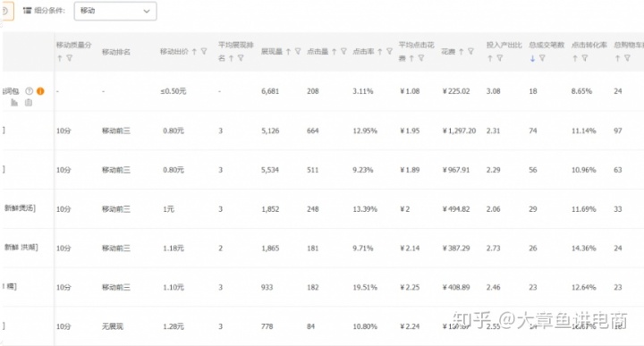Click clicks value 664

[312, 131]
